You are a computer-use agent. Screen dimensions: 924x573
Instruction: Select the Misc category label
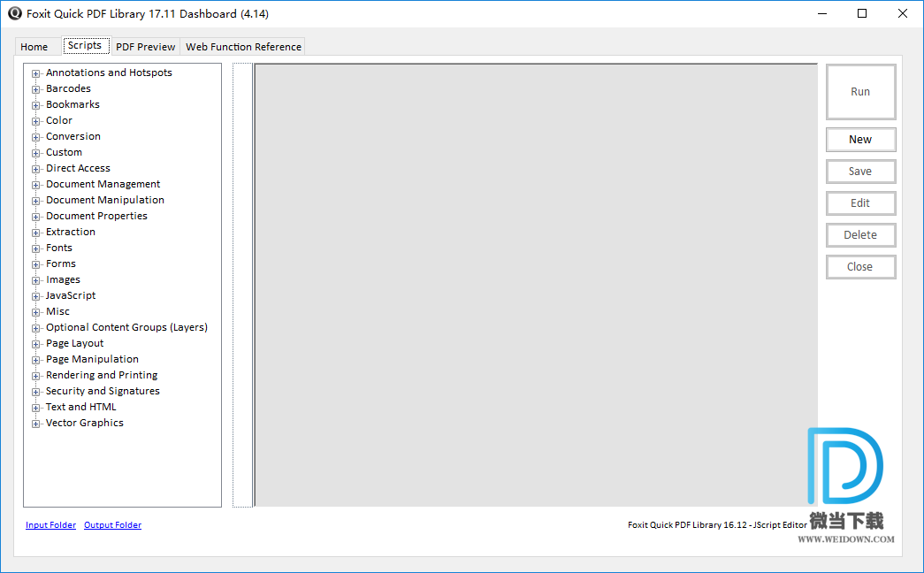[57, 311]
